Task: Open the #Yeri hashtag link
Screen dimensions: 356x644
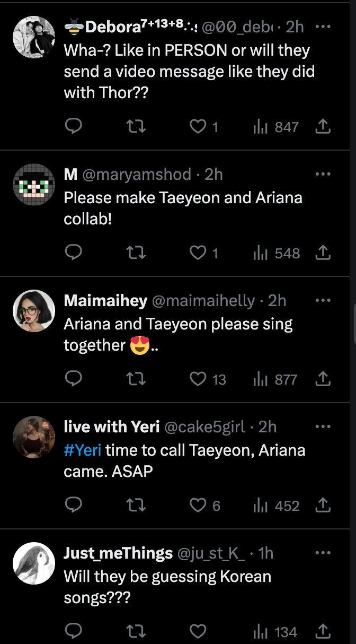Action: [x=82, y=450]
